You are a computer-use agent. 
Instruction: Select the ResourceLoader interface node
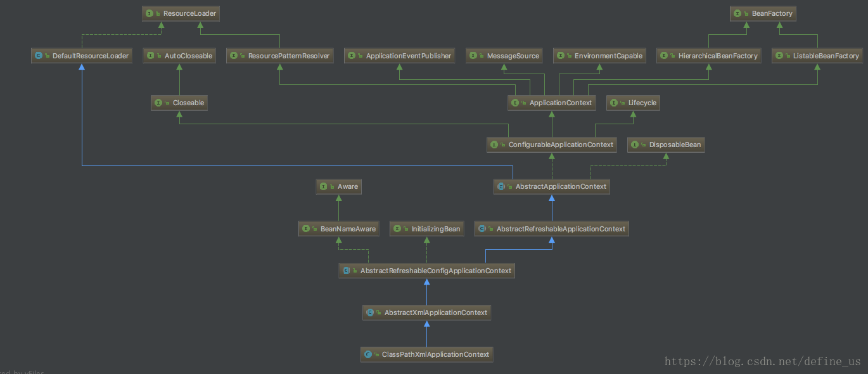pos(181,13)
